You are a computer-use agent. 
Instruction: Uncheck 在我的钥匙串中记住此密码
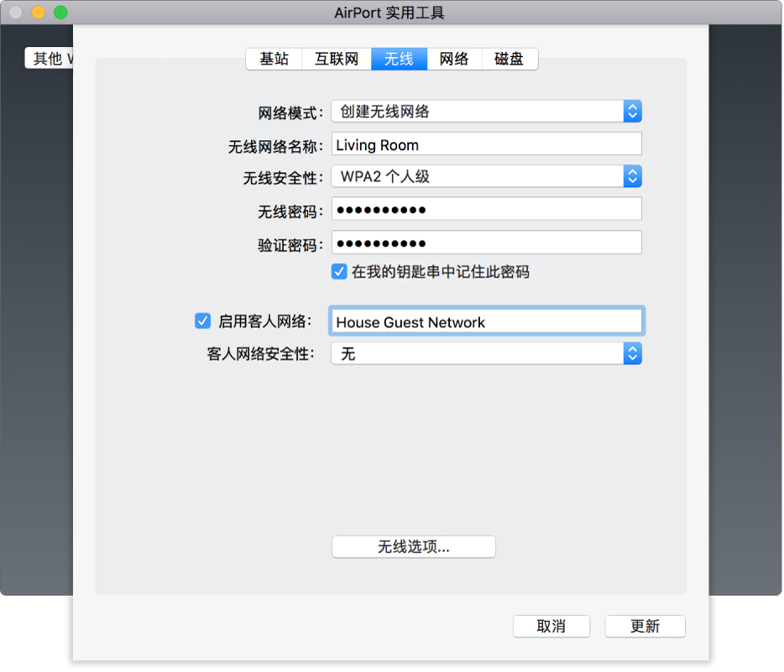339,271
